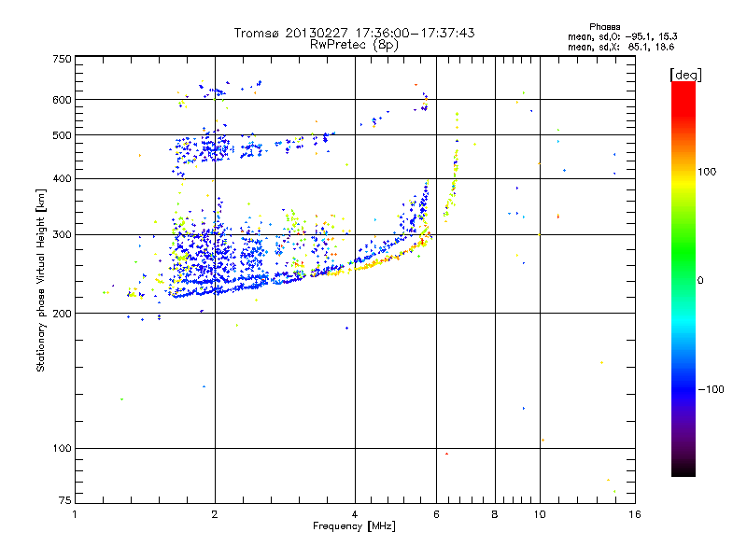This screenshot has width=747, height=560.
Task: Click the '[deg]' colorbar unit label
Action: coord(685,75)
